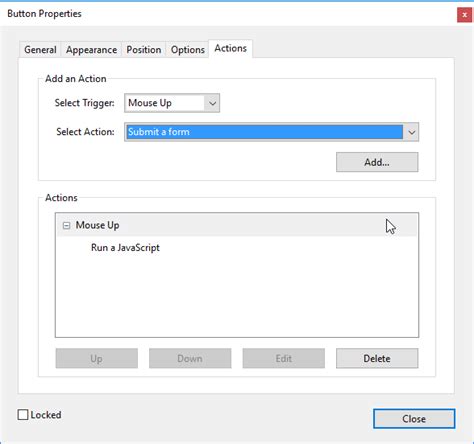The height and width of the screenshot is (444, 474).
Task: Click the Close button
Action: tap(414, 419)
